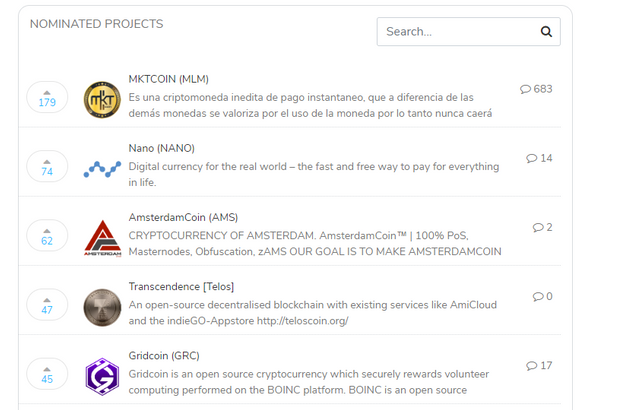Open the Nano (NANO) project title
640x410 pixels.
[x=161, y=148]
